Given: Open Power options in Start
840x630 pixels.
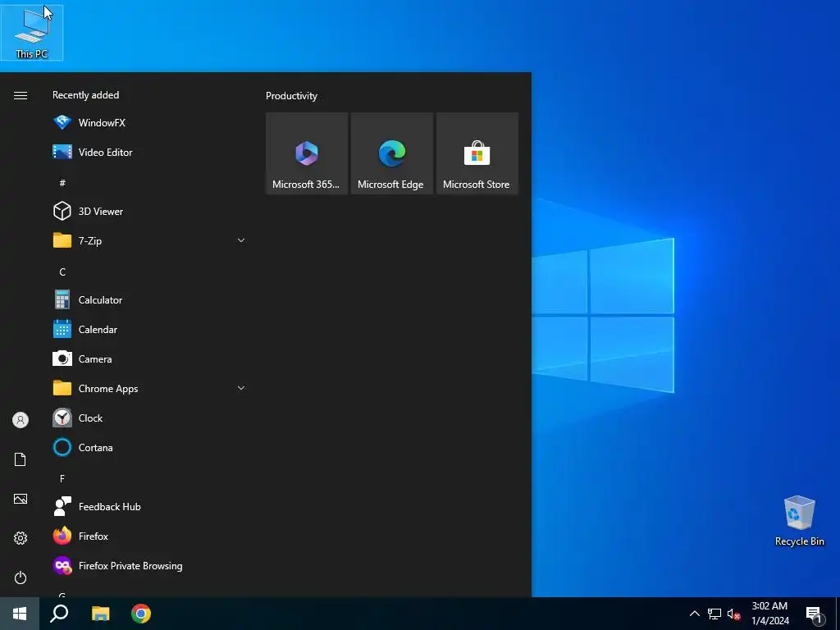Looking at the screenshot, I should click(x=21, y=577).
